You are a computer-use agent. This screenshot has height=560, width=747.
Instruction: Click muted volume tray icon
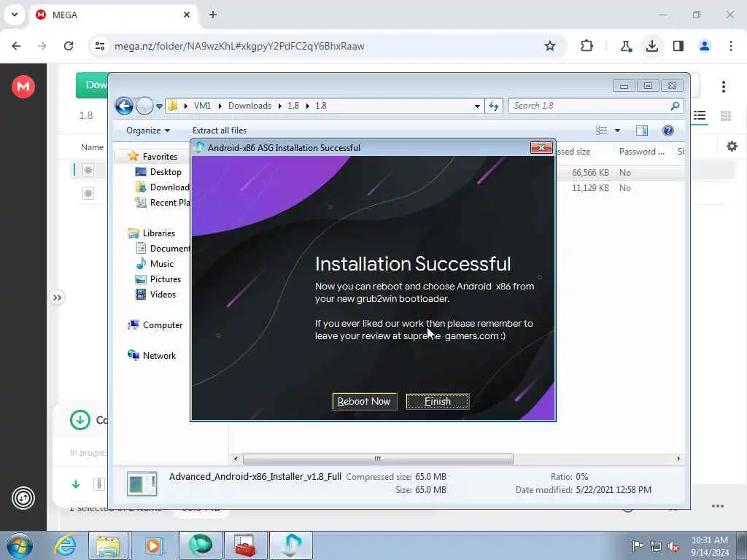pos(673,547)
